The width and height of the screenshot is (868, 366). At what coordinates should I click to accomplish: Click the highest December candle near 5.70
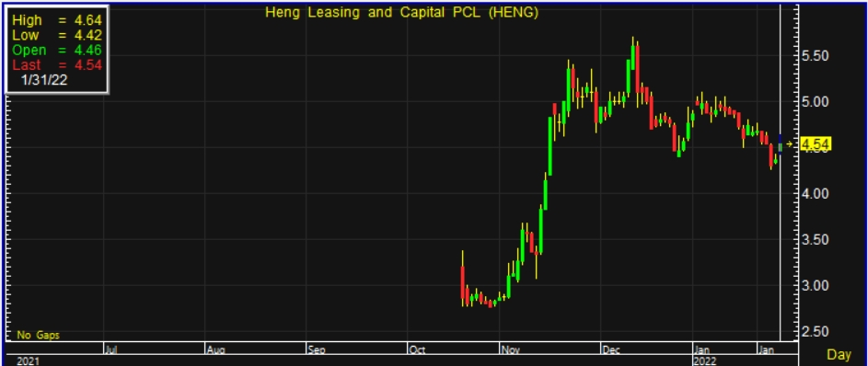pyautogui.click(x=632, y=52)
